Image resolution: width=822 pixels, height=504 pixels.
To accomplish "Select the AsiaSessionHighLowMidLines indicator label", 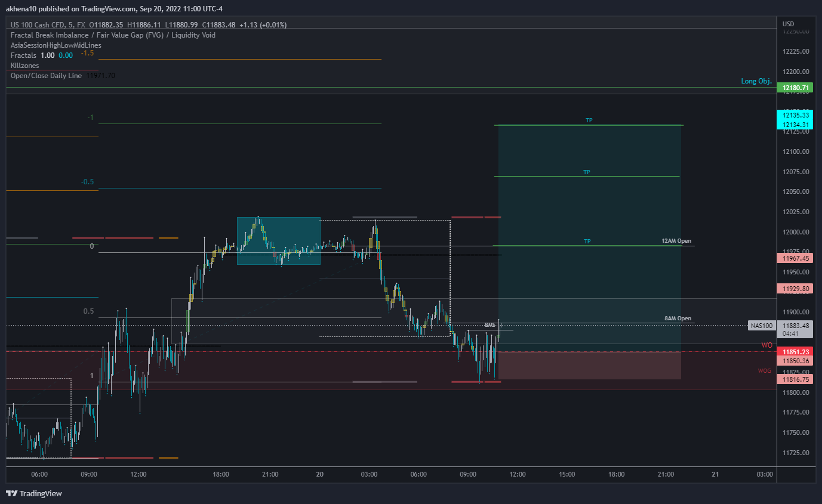I will 56,45.
